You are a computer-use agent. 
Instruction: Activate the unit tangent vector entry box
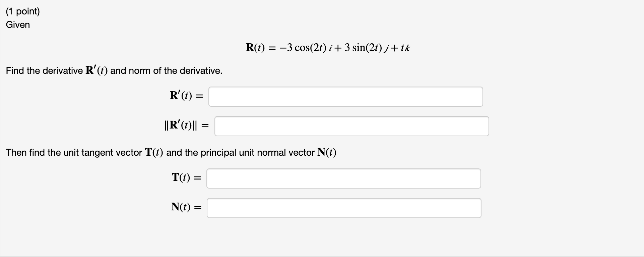point(344,178)
